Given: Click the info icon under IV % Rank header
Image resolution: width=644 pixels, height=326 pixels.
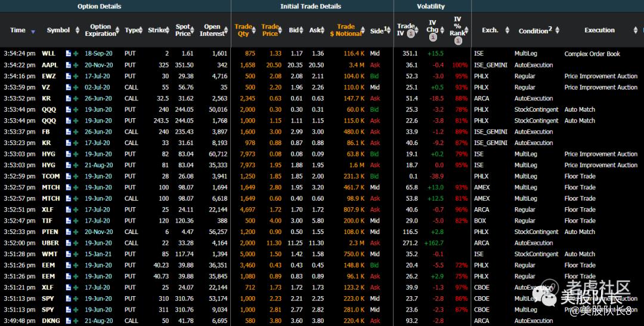Looking at the screenshot, I should [x=458, y=41].
